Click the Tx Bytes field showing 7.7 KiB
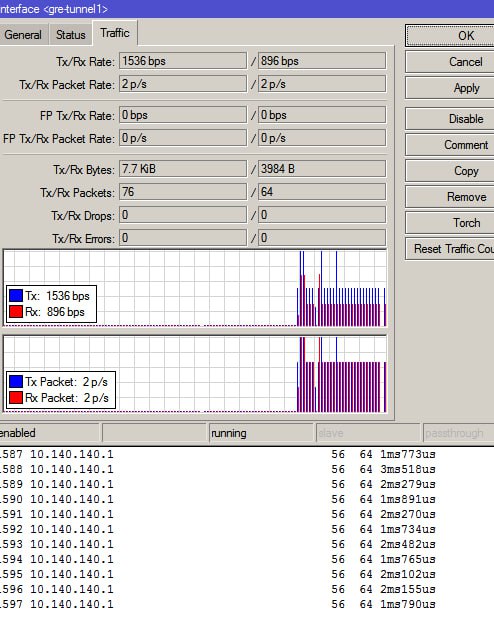Viewport: 494px width, 636px height. point(183,169)
